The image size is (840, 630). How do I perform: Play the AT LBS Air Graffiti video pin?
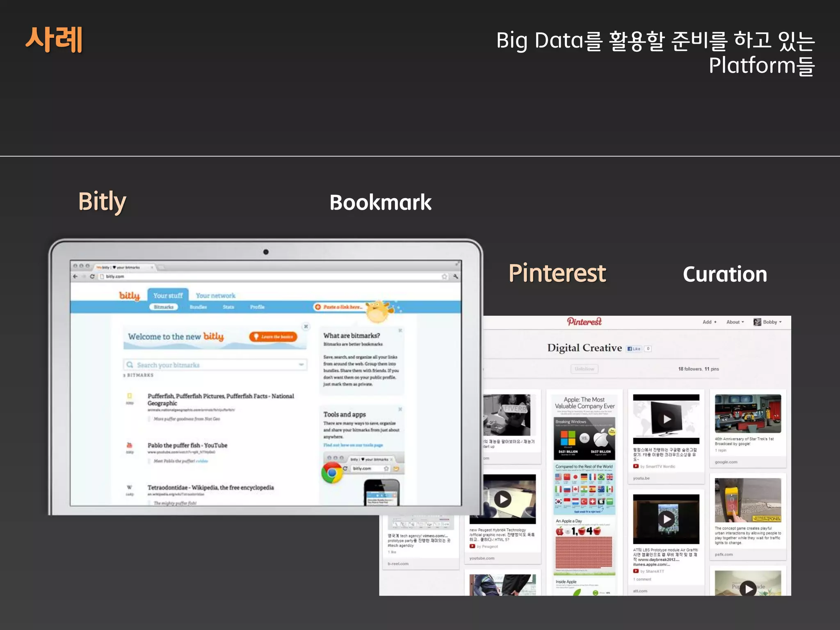click(667, 519)
